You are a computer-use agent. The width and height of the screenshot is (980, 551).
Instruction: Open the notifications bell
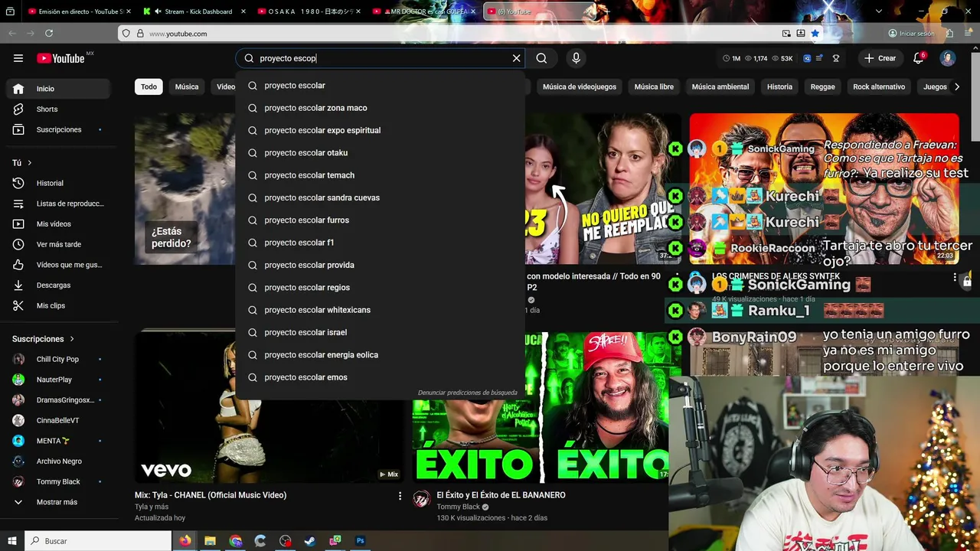(919, 58)
